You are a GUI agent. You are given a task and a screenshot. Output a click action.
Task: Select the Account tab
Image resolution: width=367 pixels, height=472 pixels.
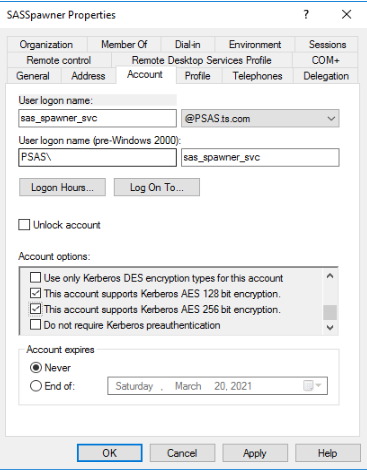tap(145, 74)
